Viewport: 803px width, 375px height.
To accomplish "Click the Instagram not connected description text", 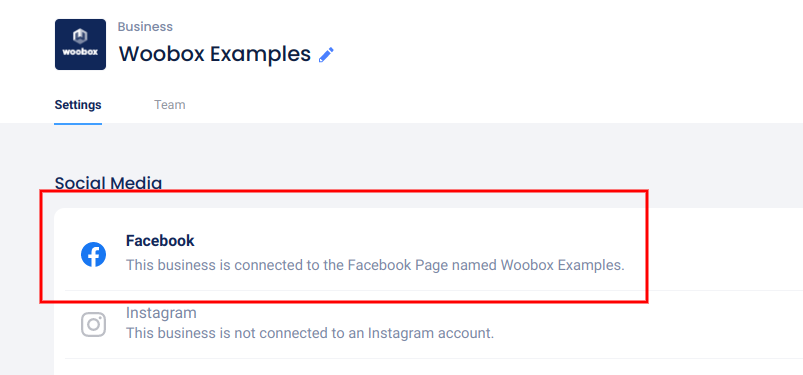I will [310, 334].
